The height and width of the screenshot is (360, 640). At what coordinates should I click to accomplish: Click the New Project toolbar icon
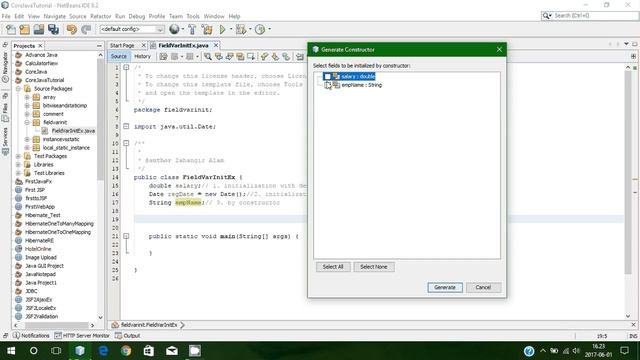click(x=25, y=29)
